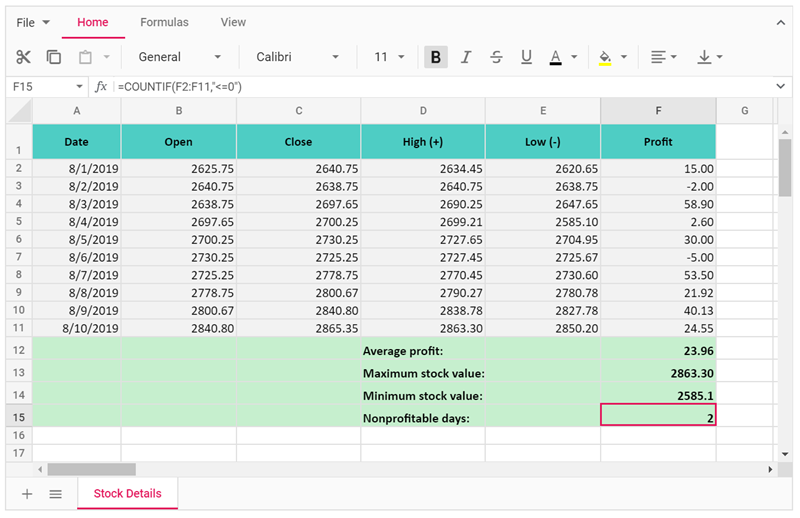
Task: Add a new sheet with plus icon
Action: tap(27, 494)
